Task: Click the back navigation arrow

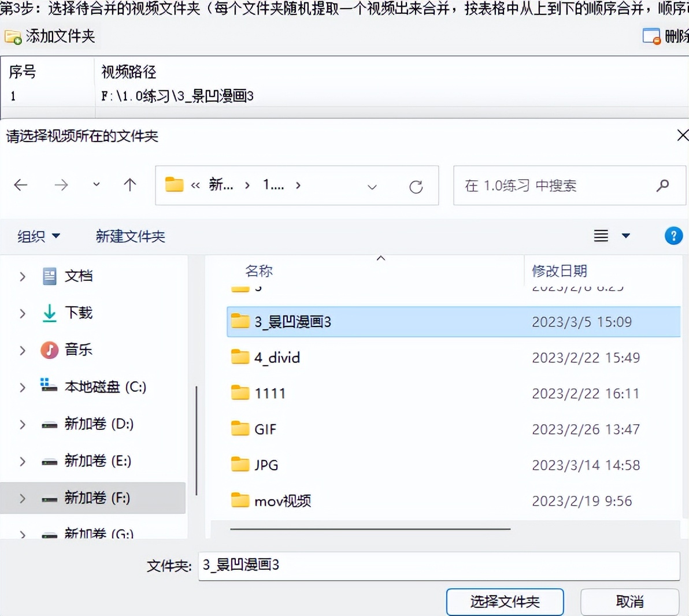Action: 21,185
